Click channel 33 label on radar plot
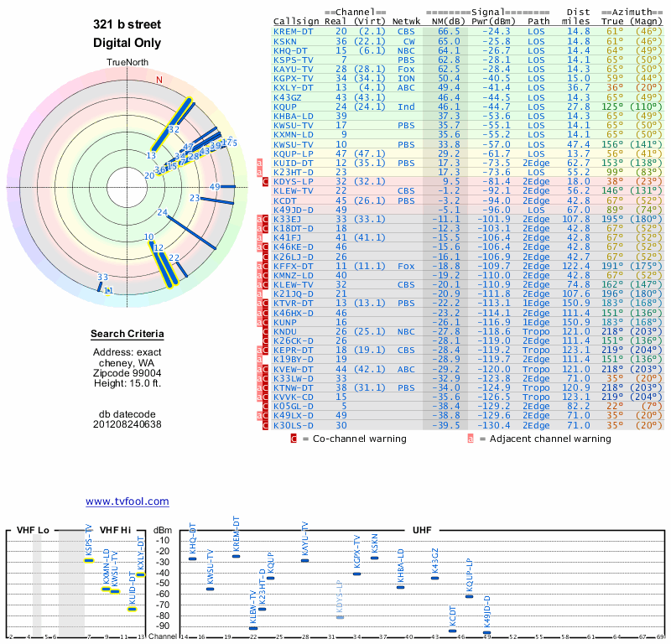This screenshot has width=671, height=644. pos(102,278)
